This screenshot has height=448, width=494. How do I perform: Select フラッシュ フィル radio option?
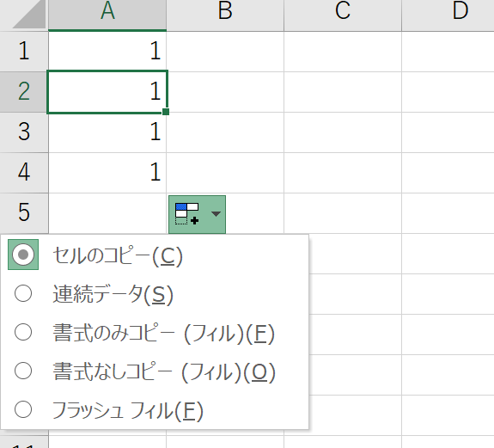coord(23,410)
